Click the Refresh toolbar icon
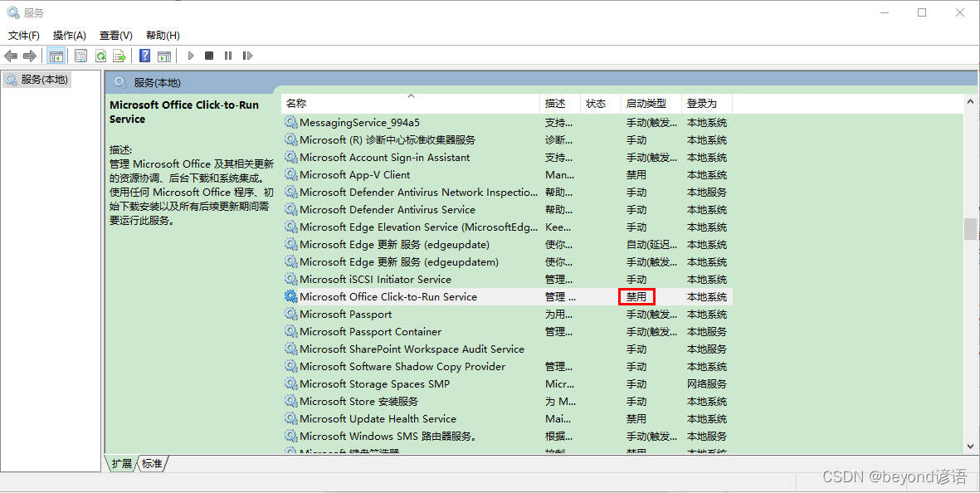 click(x=100, y=56)
